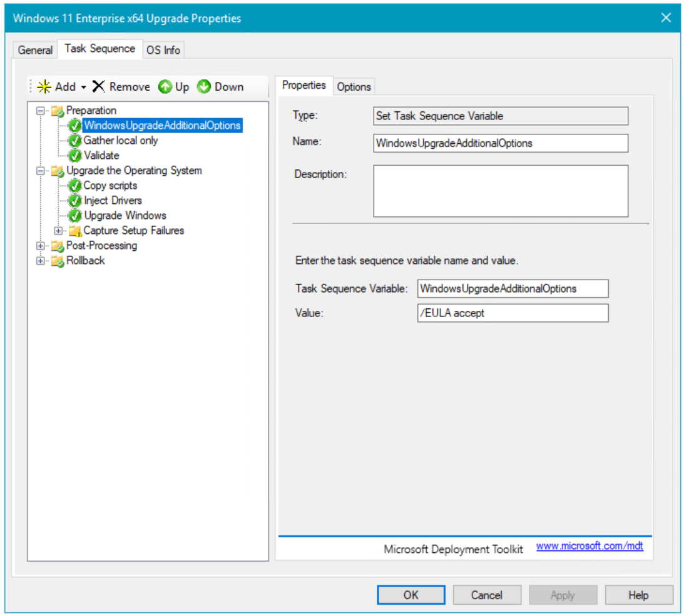
Task: Expand the Rollback group
Action: click(41, 261)
